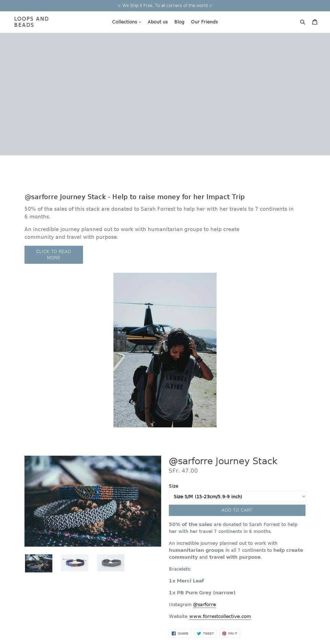This screenshot has width=330, height=644.
Task: Pin product using PIN IT button
Action: (230, 633)
